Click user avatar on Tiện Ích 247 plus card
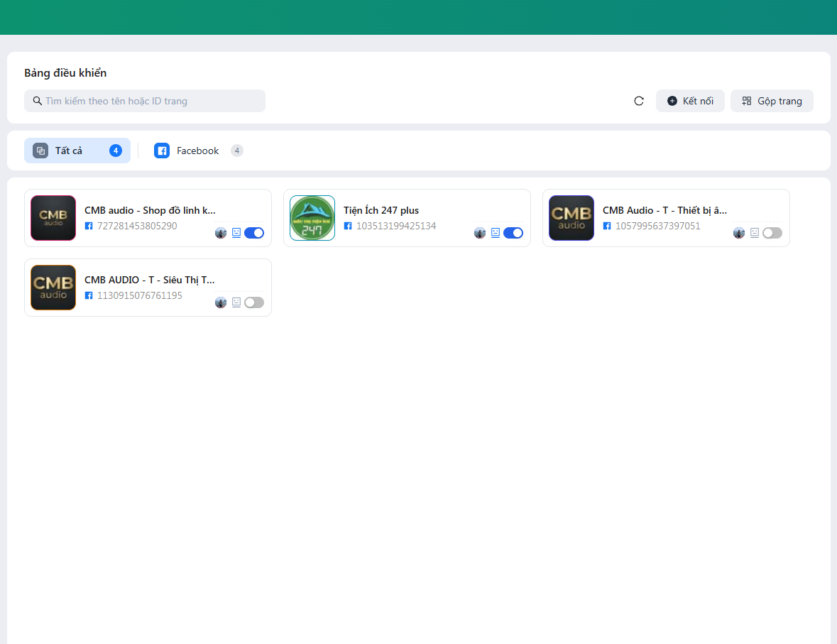 click(480, 233)
